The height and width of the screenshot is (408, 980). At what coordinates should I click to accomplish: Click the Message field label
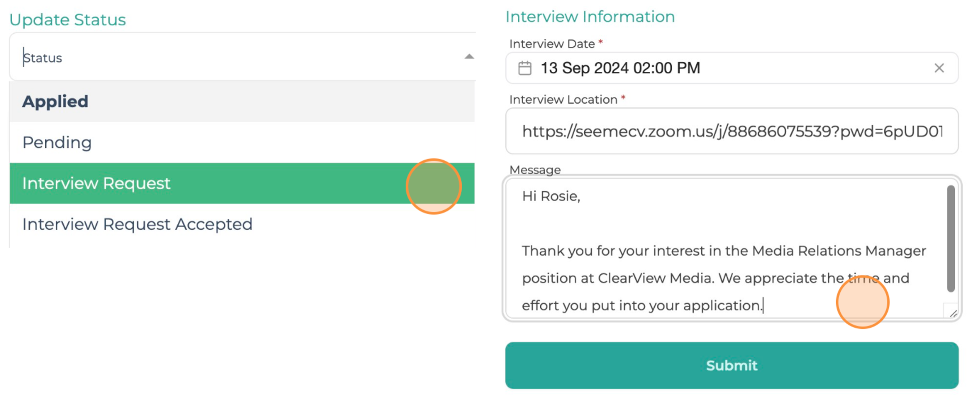tap(535, 170)
